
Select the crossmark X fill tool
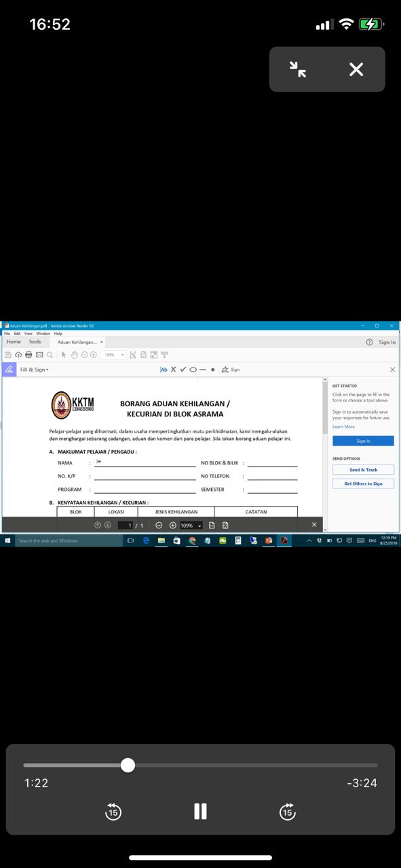(173, 370)
